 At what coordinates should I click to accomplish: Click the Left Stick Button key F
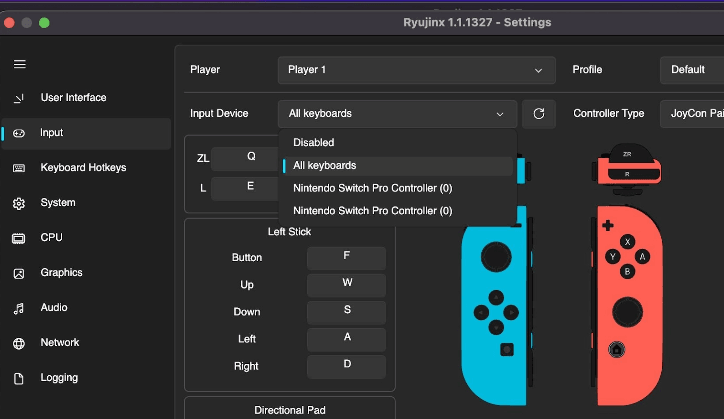point(346,257)
